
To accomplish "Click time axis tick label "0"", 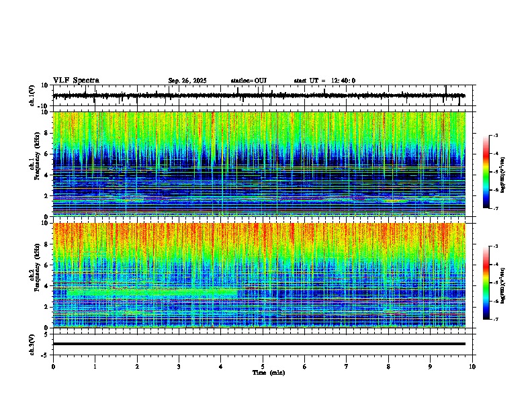I will [53, 367].
